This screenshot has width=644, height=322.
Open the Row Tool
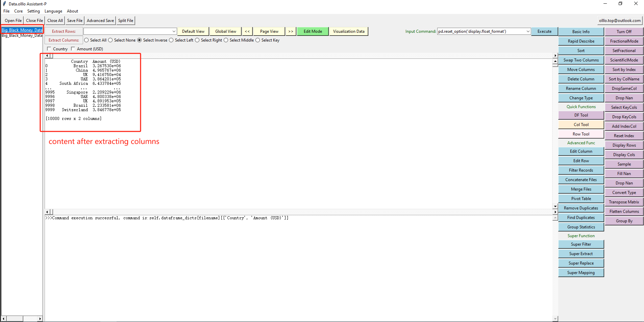point(581,134)
